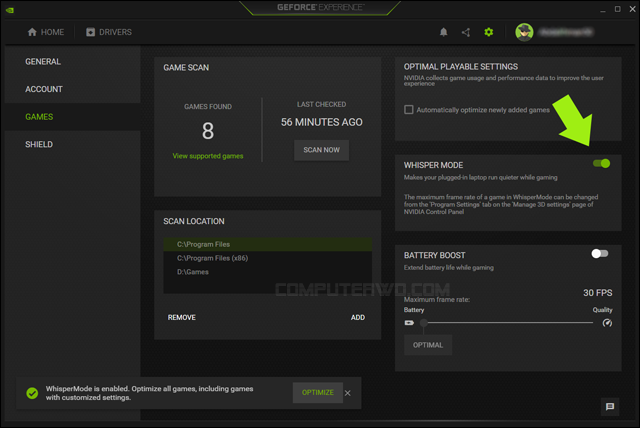
Task: Click the user avatar picture
Action: coord(524,32)
